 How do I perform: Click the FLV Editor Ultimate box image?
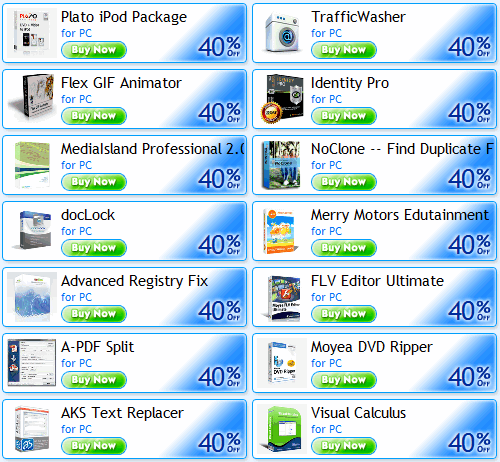click(x=282, y=298)
